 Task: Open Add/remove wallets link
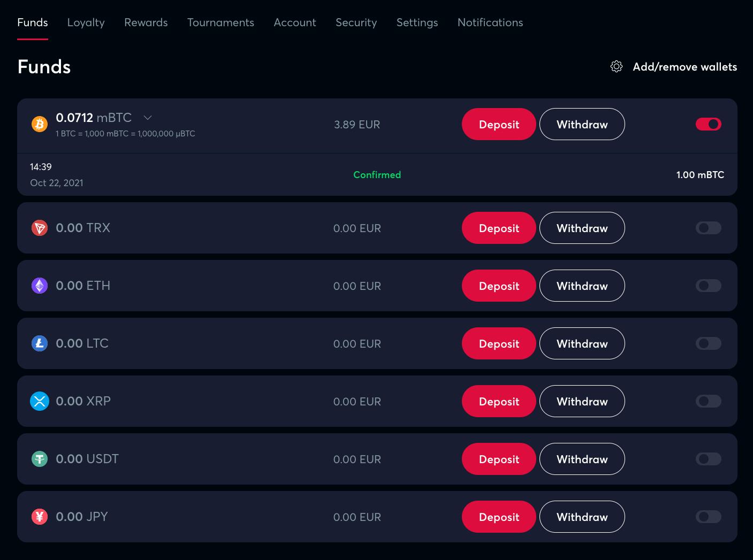coord(684,67)
